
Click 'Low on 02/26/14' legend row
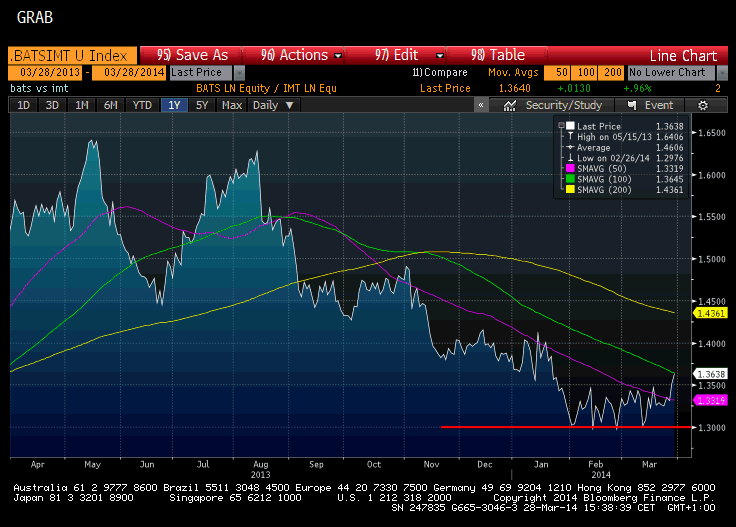[625, 158]
